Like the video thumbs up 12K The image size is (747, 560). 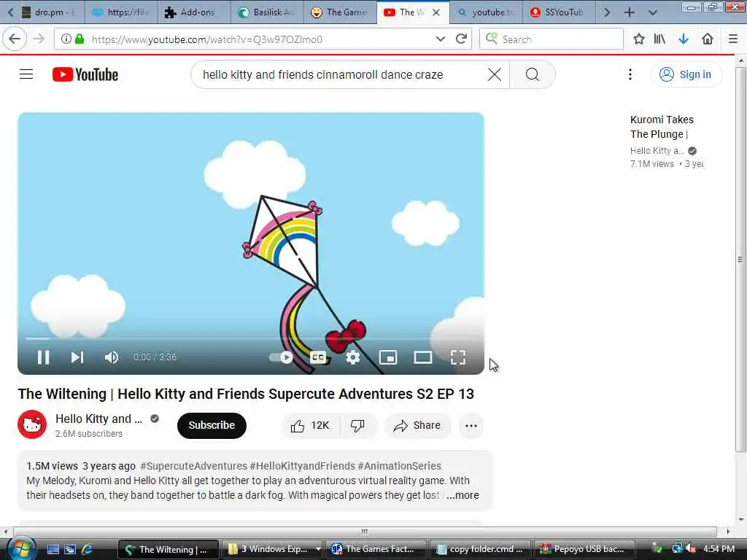click(x=311, y=425)
